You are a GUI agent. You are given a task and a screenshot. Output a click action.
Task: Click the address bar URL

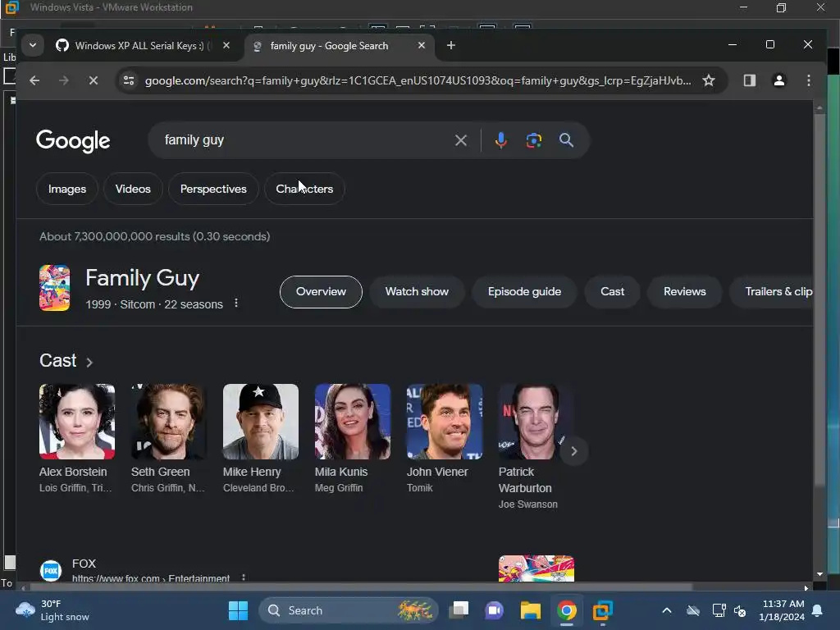[418, 80]
